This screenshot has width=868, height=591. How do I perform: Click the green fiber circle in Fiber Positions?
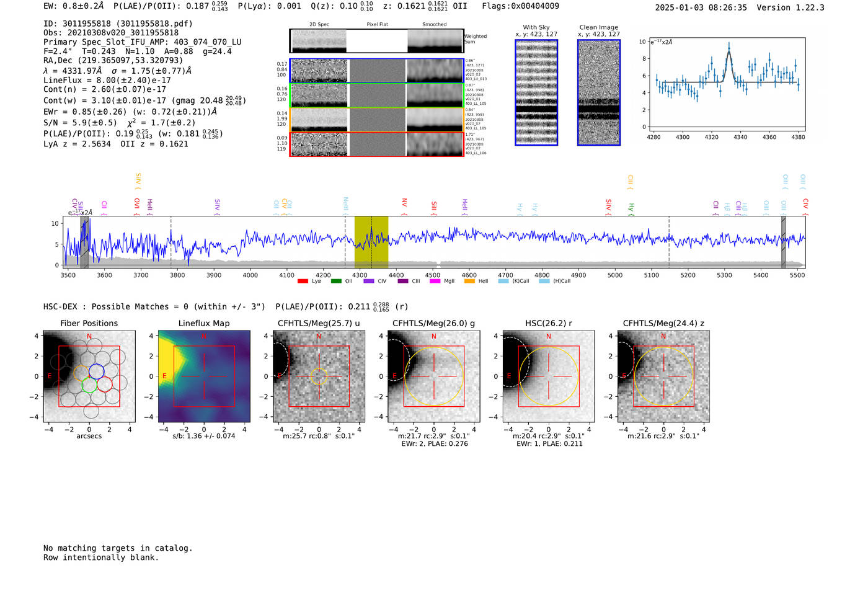89,384
